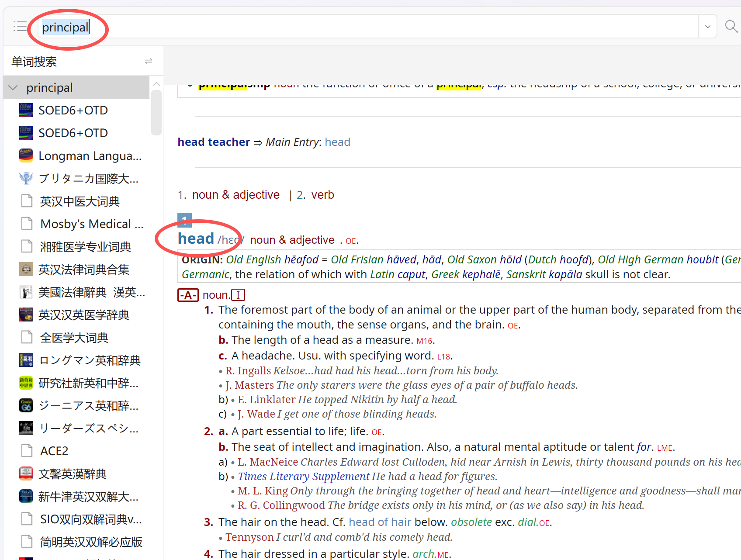This screenshot has width=741, height=560.
Task: Click the swap arrows icon beside 单词搜索
Action: coord(149,61)
